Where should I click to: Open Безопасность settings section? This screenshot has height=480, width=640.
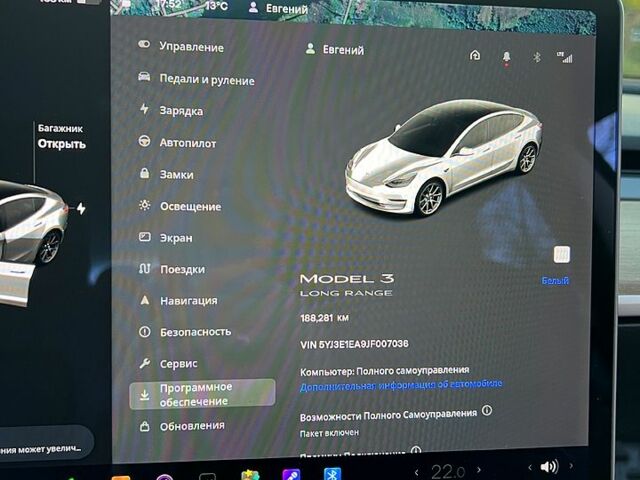pos(194,332)
